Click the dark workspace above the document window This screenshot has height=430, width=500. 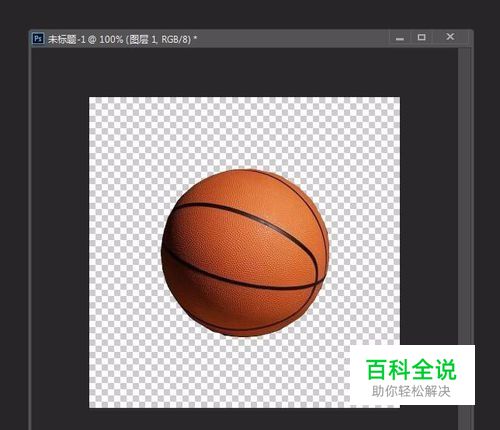tap(250, 14)
